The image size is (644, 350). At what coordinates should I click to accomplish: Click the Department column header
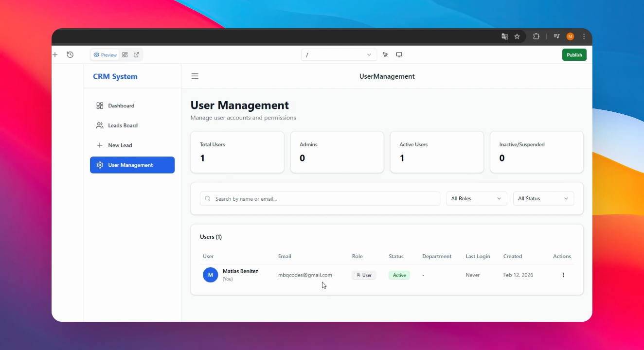point(437,256)
